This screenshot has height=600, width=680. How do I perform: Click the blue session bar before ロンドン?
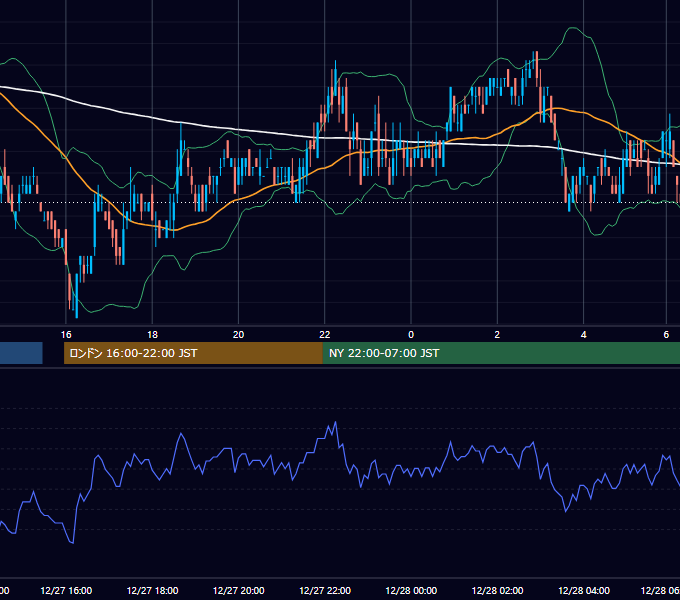tap(21, 353)
